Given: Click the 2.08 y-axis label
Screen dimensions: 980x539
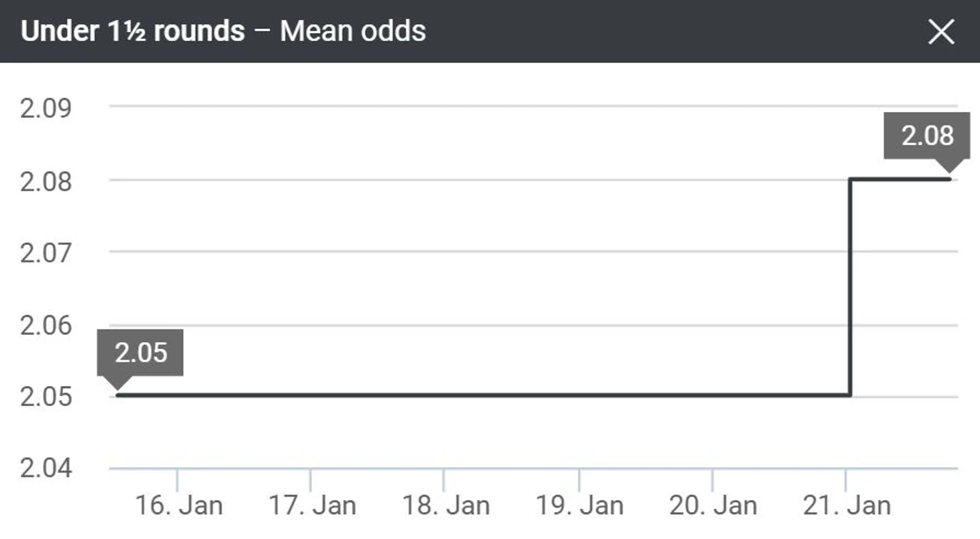Looking at the screenshot, I should [x=46, y=181].
